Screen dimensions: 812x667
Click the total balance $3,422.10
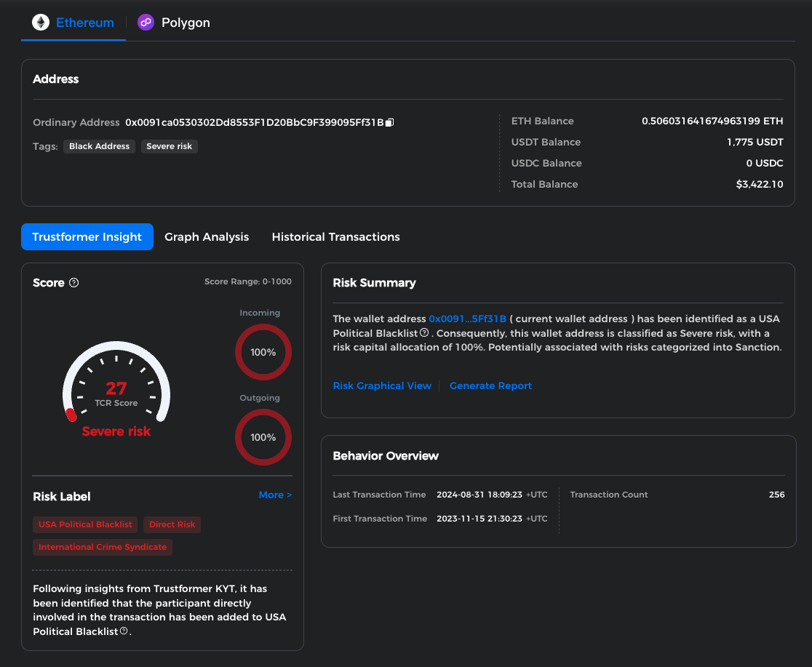point(760,184)
